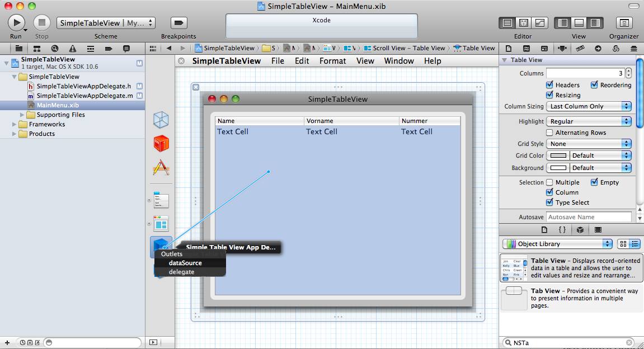Select the First Responder red cube icon
Viewport: 644px width, 349px height.
161,144
